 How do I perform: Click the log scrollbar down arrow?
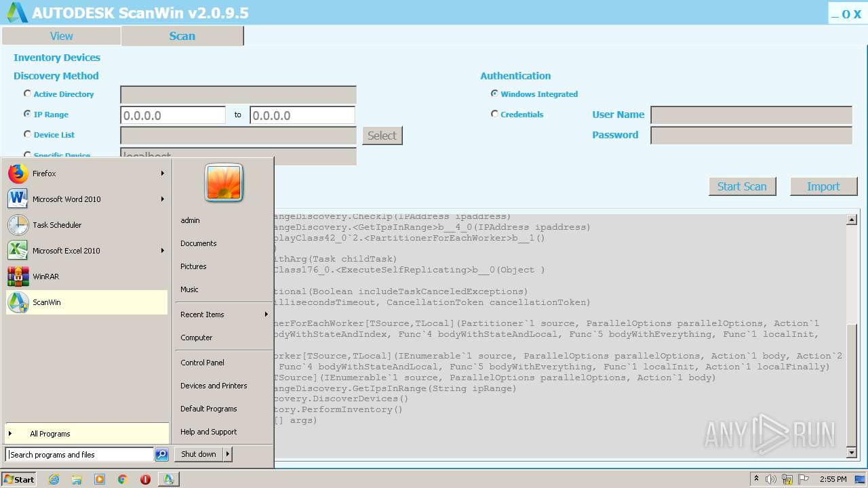click(x=852, y=452)
